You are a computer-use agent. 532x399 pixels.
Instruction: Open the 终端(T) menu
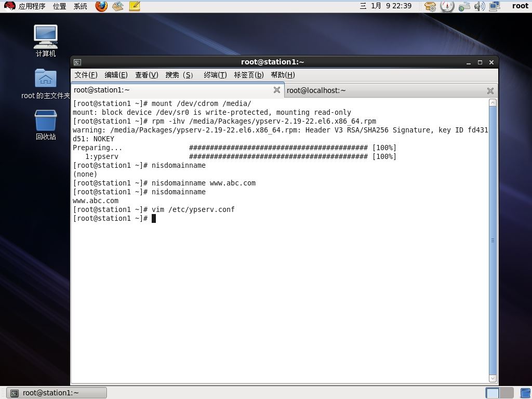(x=215, y=75)
